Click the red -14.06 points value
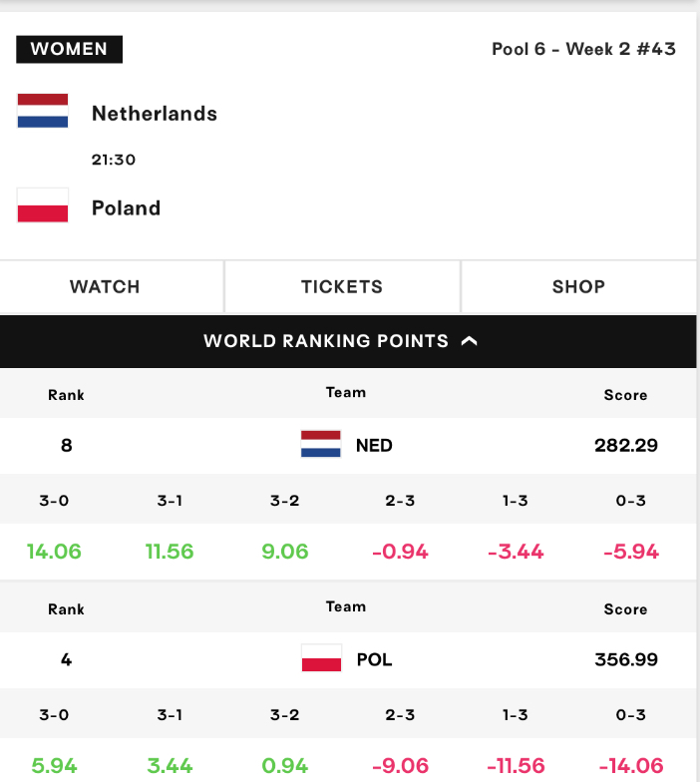This screenshot has width=700, height=782. point(631,766)
